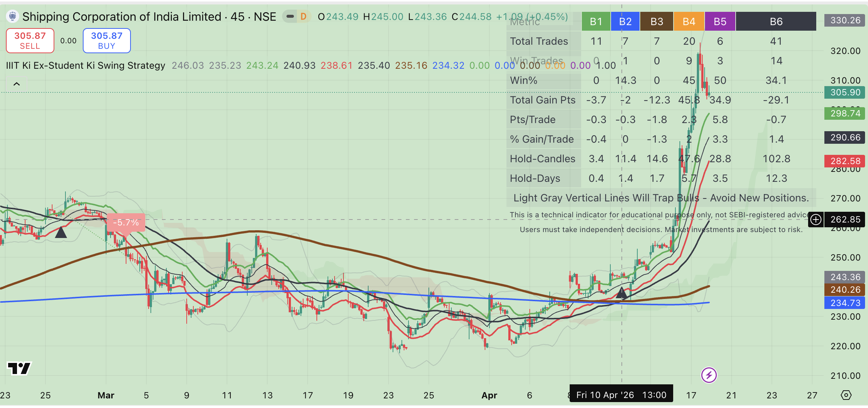Screen dimensions: 868x408
Task: Click the blue 234.32 indicator legend value
Action: click(x=448, y=65)
